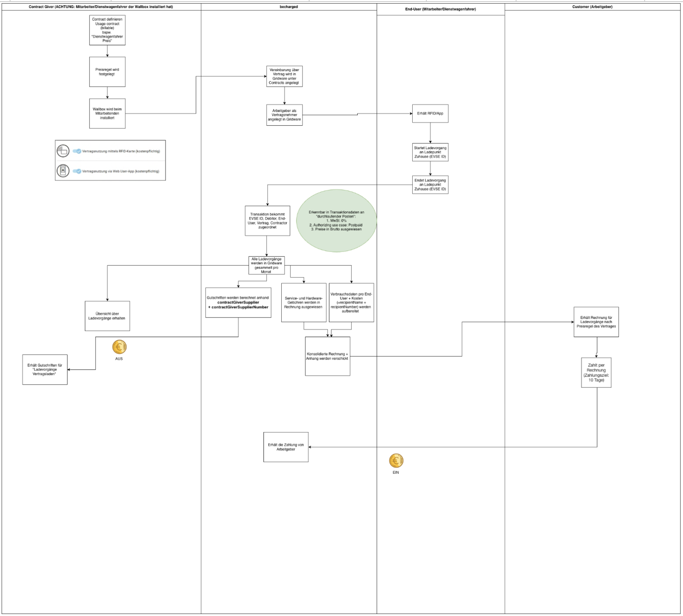Click the RFID card icon
Viewport: 683px width, 616px height.
63,151
